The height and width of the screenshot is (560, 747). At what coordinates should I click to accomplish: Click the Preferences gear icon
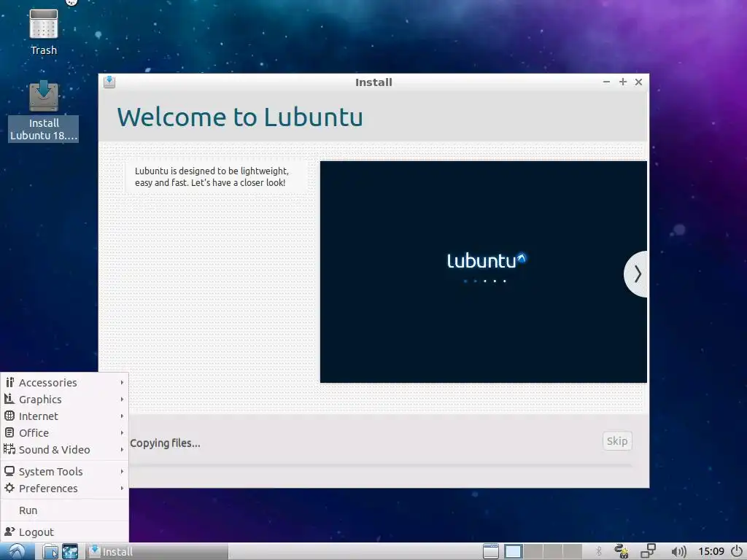9,488
